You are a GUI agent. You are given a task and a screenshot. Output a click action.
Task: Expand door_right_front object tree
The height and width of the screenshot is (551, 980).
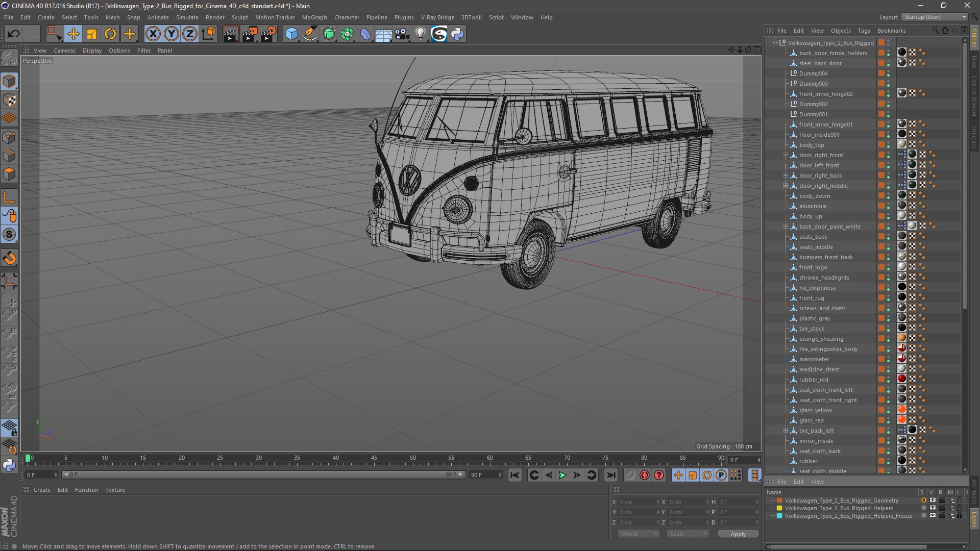pyautogui.click(x=786, y=155)
